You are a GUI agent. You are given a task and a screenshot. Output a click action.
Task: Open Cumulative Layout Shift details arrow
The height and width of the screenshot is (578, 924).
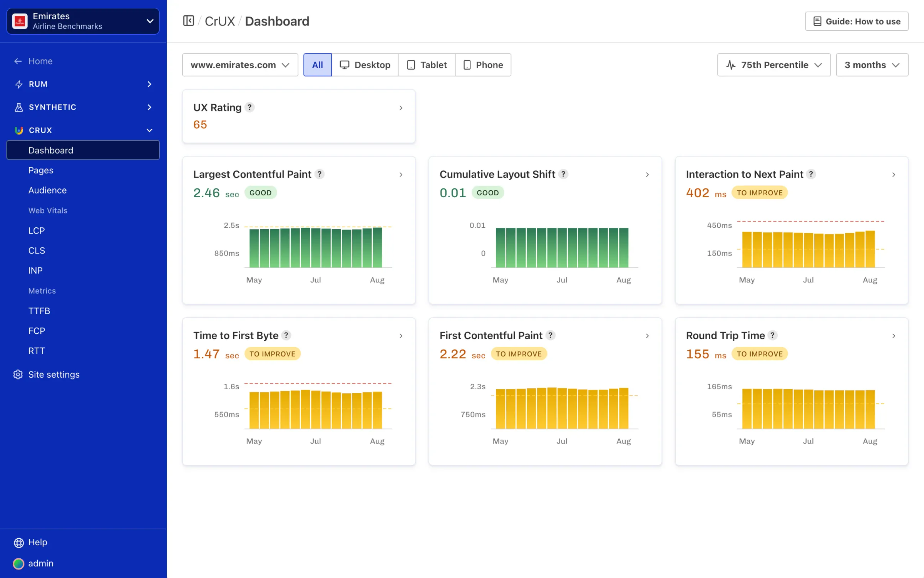click(x=647, y=175)
